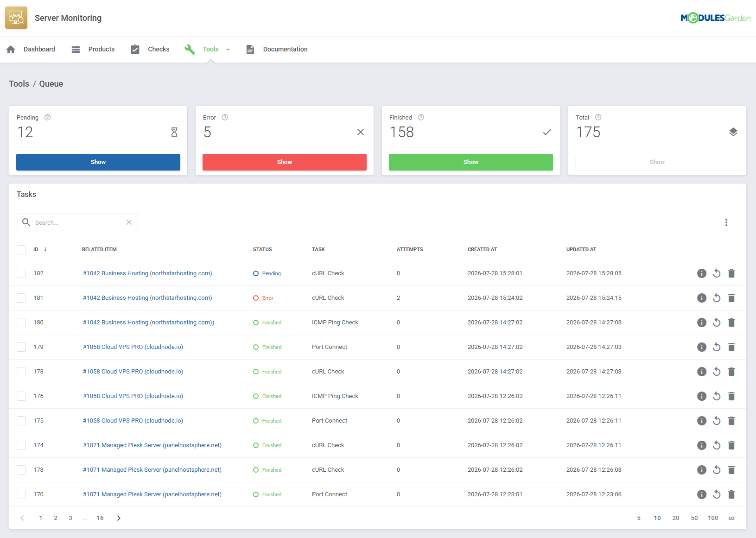Show info for task 182
756x538 pixels.
pos(702,273)
